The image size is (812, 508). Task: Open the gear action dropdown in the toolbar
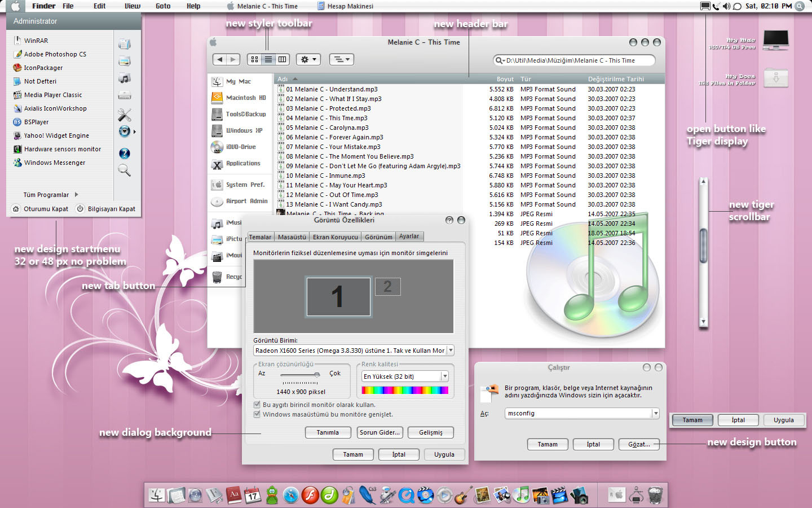tap(308, 59)
